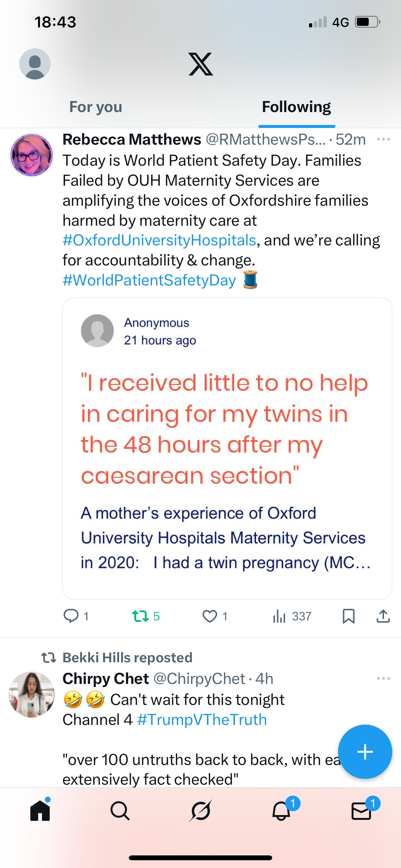Switch to the For you tab

point(96,107)
